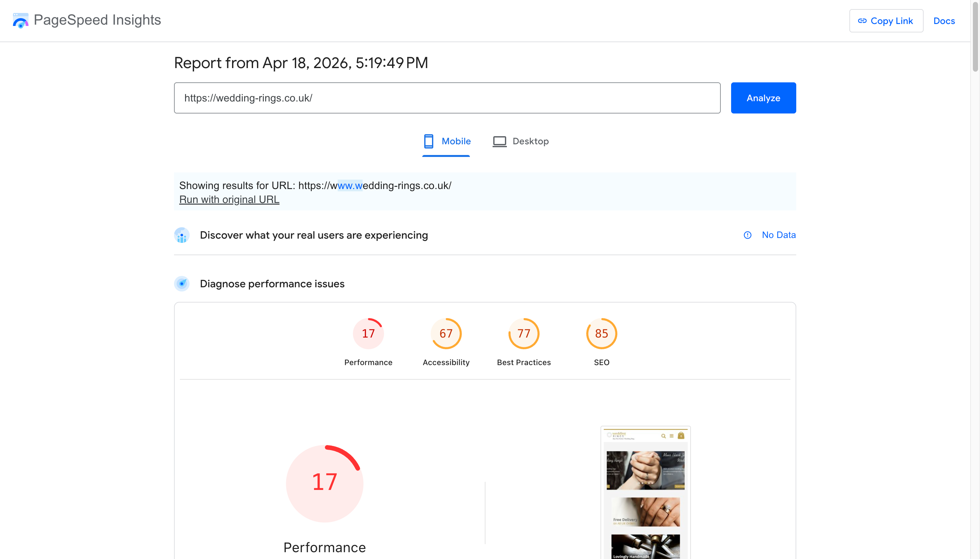
Task: Click the Copy Link button
Action: coord(886,21)
